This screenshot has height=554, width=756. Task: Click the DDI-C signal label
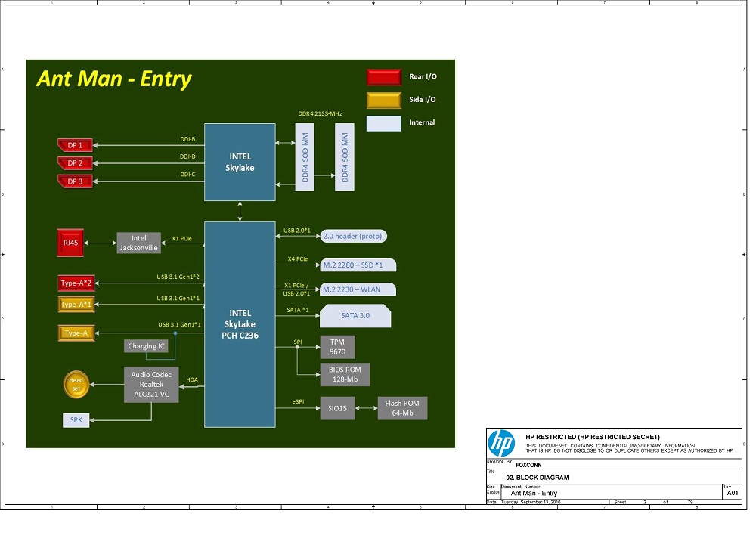[x=187, y=175]
